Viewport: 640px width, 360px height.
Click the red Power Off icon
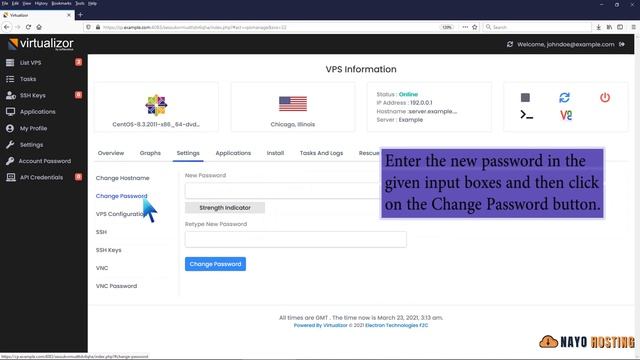point(605,98)
